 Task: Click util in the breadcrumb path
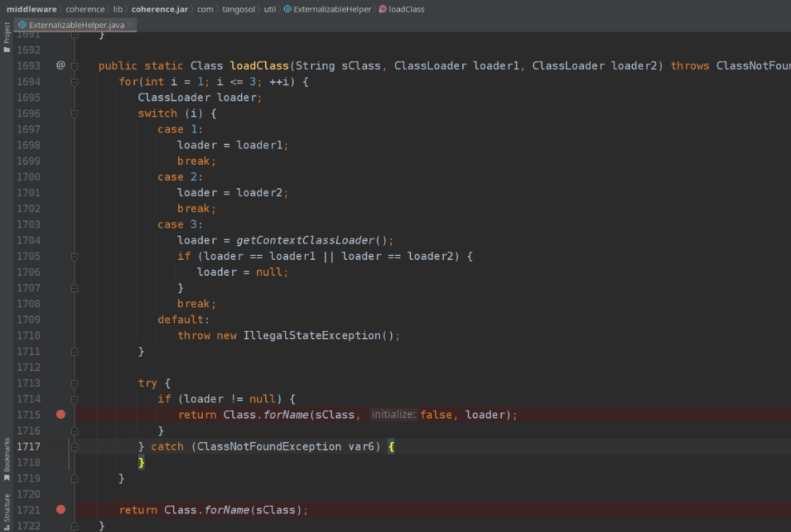pyautogui.click(x=270, y=9)
